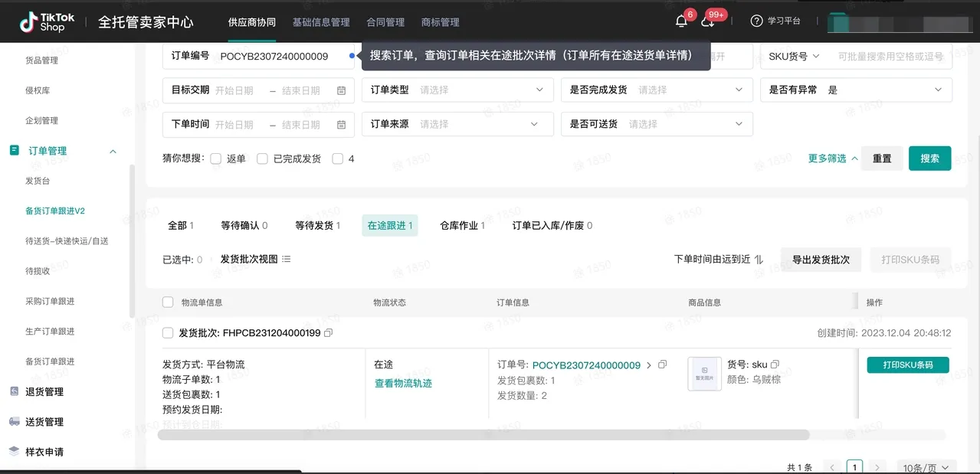Image resolution: width=980 pixels, height=474 pixels.
Task: Open calendar icon in 下单时间 field
Action: [342, 125]
